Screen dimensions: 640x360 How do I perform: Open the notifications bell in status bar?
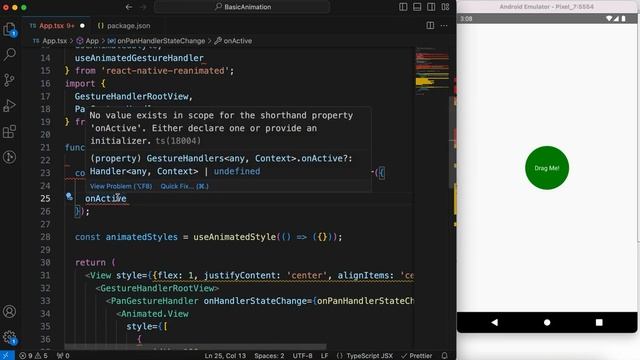click(x=444, y=356)
